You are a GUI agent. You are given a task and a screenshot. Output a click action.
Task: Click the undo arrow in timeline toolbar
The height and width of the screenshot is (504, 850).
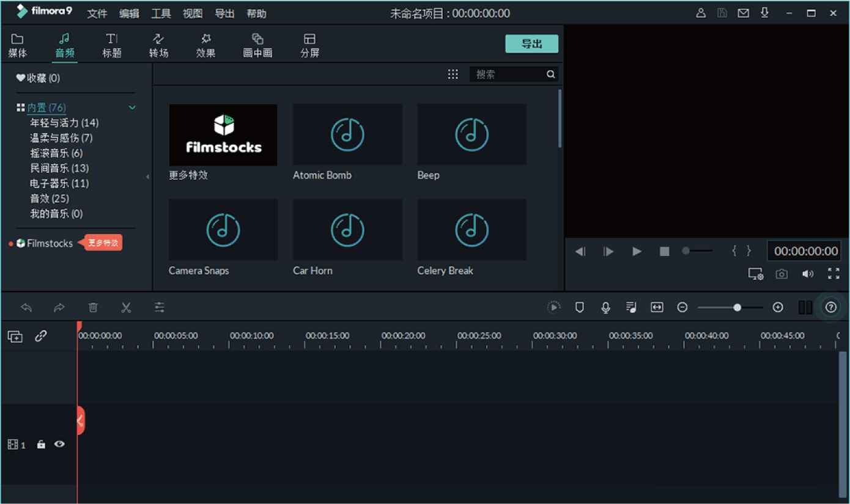tap(26, 307)
